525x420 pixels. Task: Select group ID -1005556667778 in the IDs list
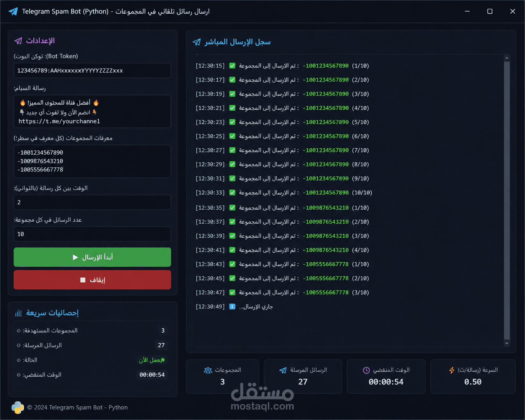coord(40,170)
